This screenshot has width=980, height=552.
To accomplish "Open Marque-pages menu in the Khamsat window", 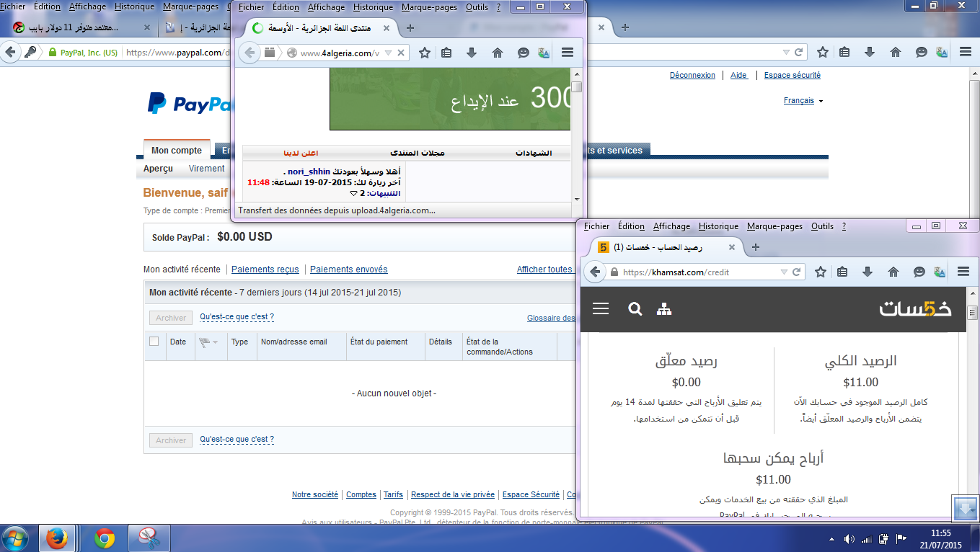I will [774, 226].
